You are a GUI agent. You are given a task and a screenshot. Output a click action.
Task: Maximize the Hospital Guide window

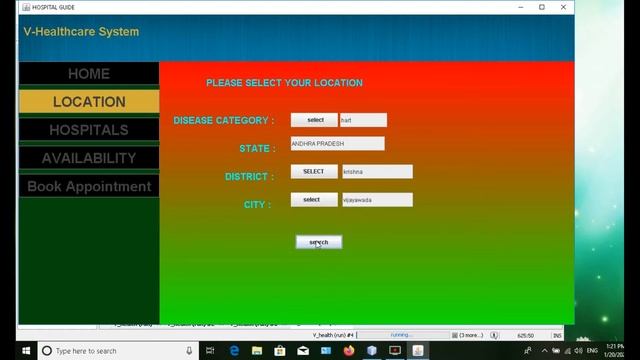point(542,7)
